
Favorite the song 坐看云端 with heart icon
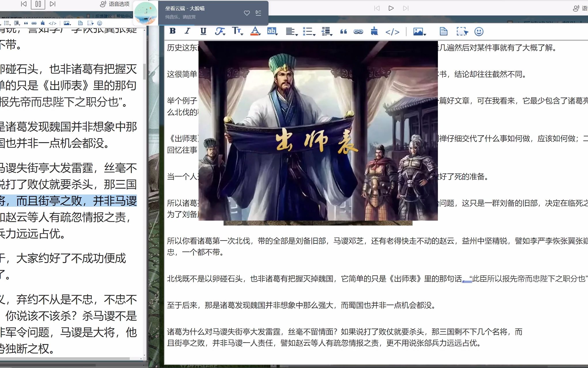pos(247,13)
